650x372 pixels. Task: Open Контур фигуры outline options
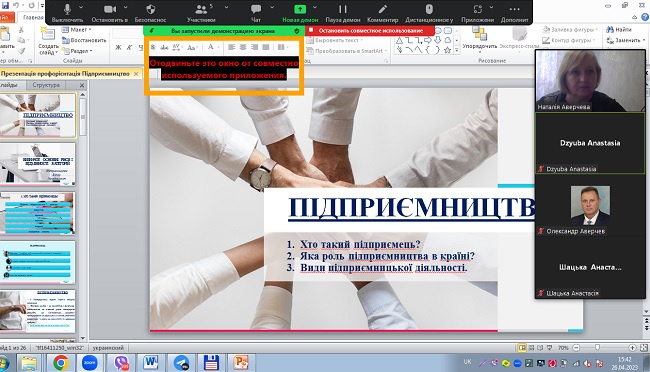[569, 40]
